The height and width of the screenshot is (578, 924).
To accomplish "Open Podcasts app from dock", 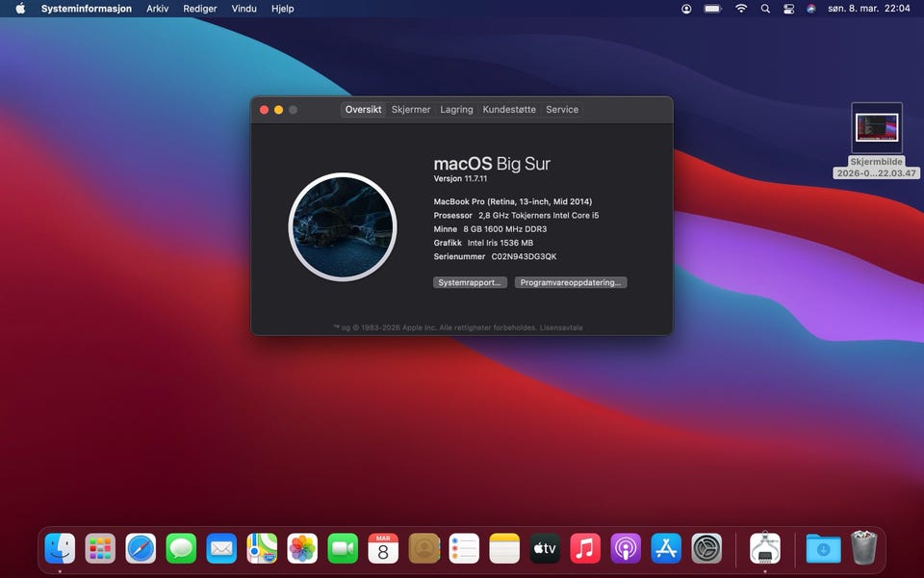I will pyautogui.click(x=626, y=548).
